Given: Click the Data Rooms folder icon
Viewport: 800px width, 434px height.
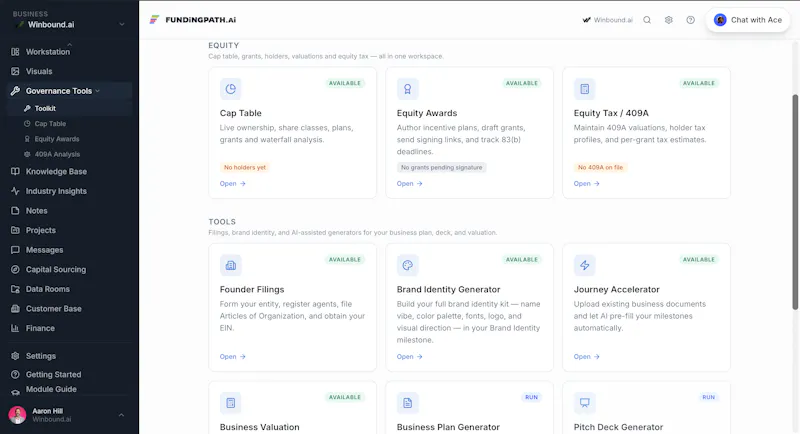Looking at the screenshot, I should point(15,289).
